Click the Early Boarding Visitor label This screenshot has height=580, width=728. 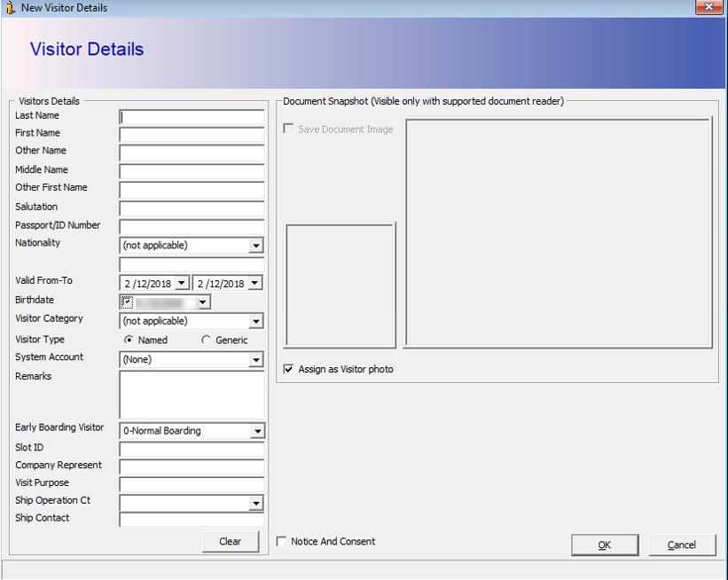pyautogui.click(x=59, y=427)
